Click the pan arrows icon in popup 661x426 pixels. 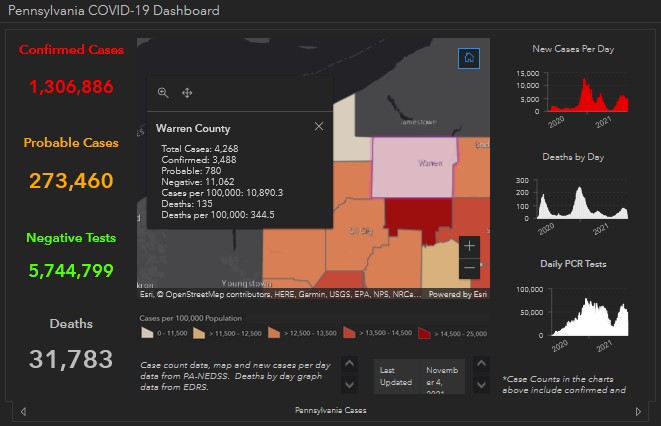187,93
